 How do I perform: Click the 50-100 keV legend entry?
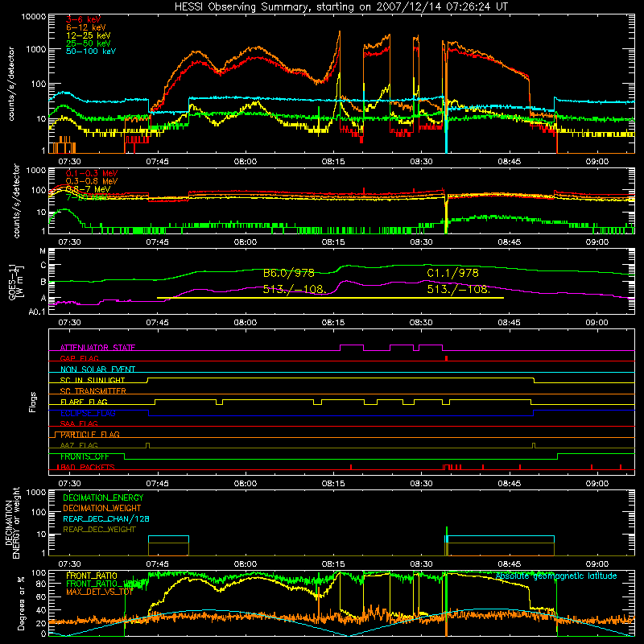[x=91, y=52]
